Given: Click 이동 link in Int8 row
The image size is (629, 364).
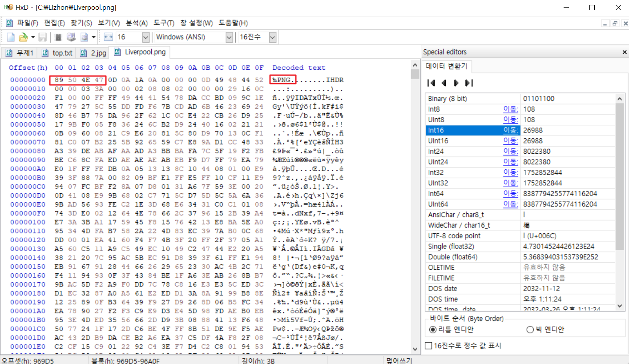Looking at the screenshot, I should pyautogui.click(x=511, y=109).
